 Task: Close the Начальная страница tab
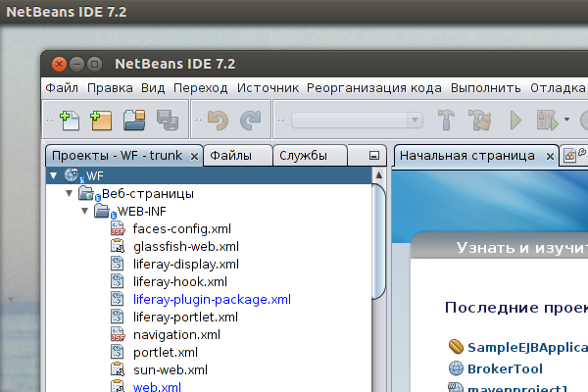pyautogui.click(x=550, y=156)
